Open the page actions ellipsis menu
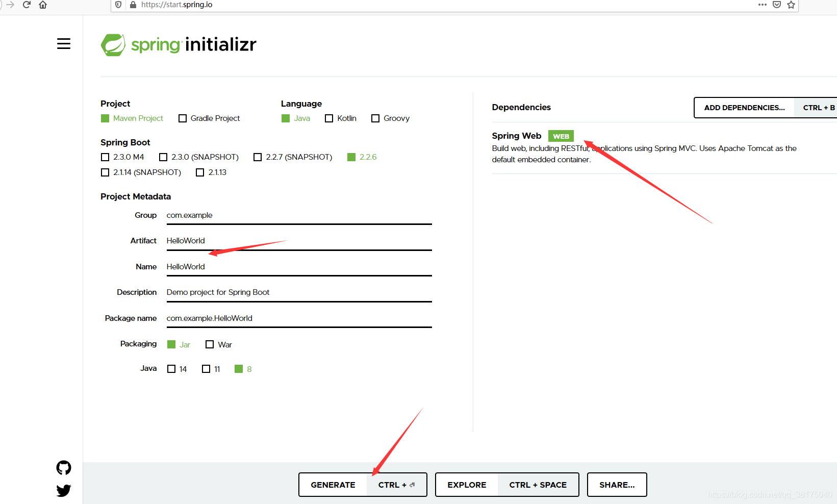Image resolution: width=837 pixels, height=504 pixels. point(763,5)
